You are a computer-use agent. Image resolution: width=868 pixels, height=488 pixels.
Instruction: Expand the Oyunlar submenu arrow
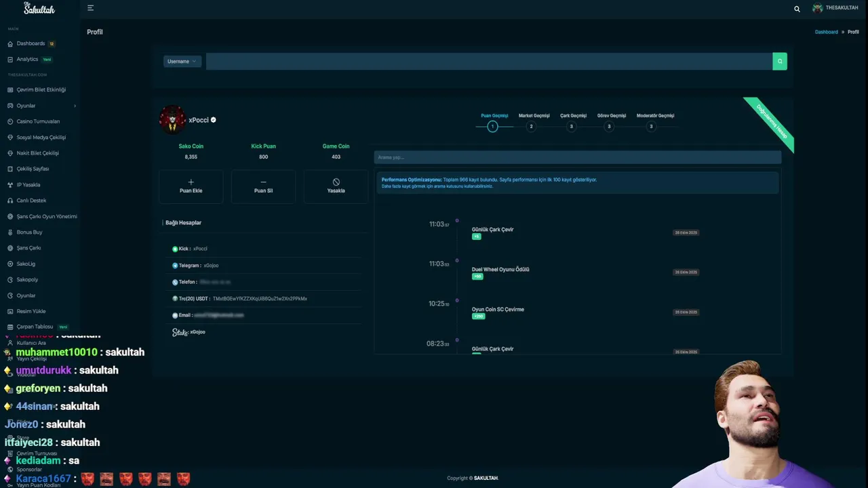75,106
